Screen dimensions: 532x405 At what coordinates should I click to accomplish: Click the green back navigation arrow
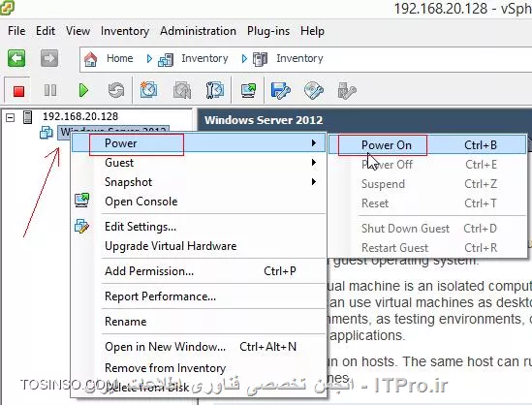[16, 58]
